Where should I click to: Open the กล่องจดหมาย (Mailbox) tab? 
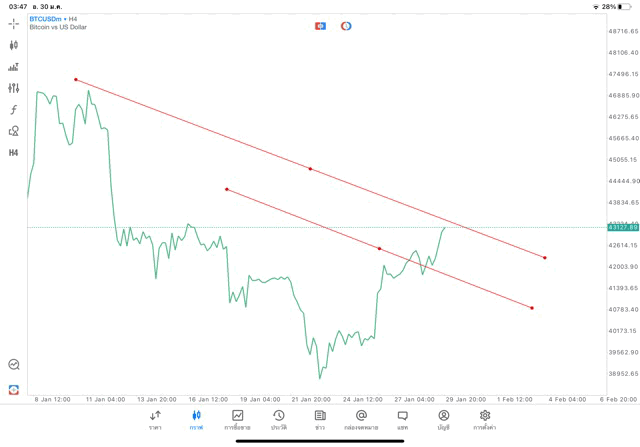[x=361, y=419]
